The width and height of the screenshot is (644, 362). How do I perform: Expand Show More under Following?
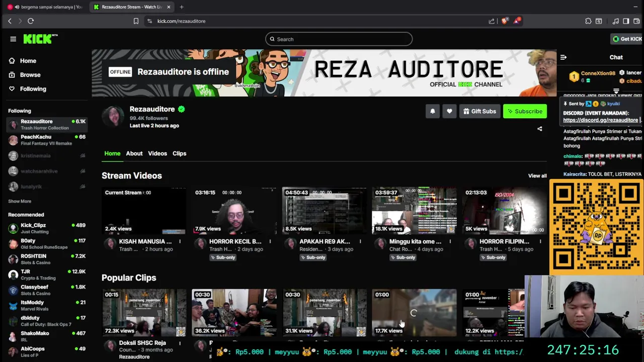tap(20, 201)
